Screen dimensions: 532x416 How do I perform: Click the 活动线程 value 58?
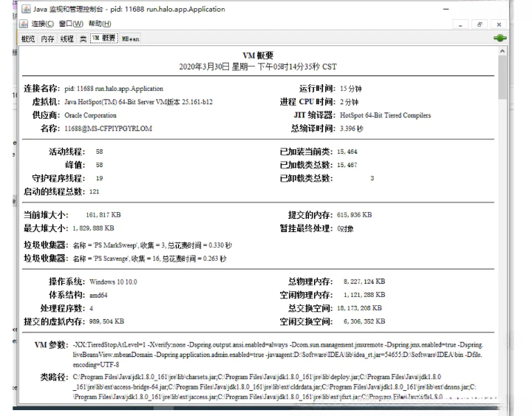pos(99,151)
